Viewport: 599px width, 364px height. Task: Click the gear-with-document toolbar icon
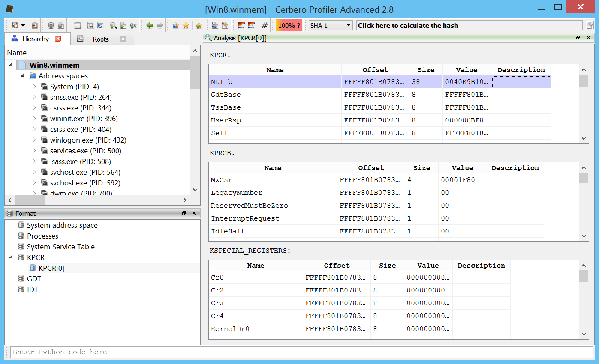(61, 25)
